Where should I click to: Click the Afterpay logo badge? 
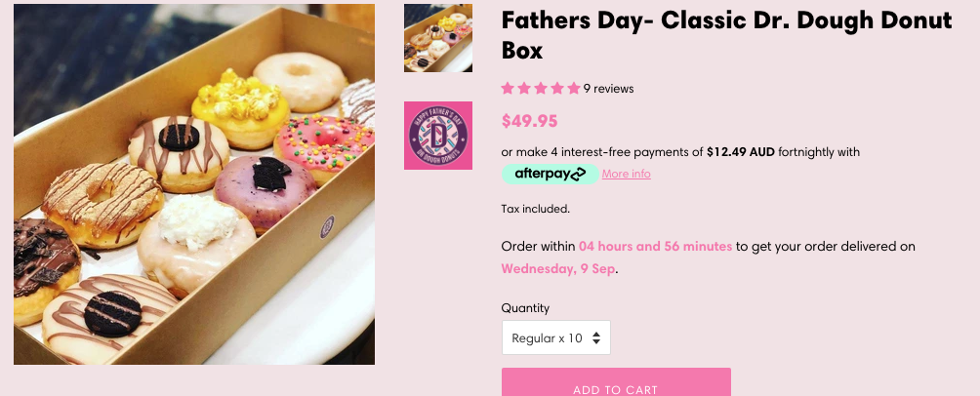(x=548, y=174)
